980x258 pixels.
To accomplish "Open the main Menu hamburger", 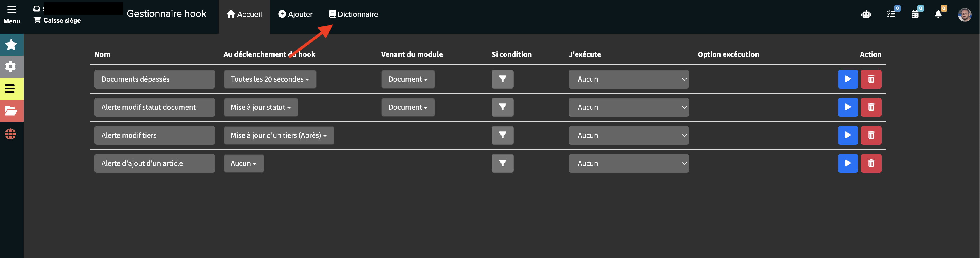I will (x=12, y=15).
